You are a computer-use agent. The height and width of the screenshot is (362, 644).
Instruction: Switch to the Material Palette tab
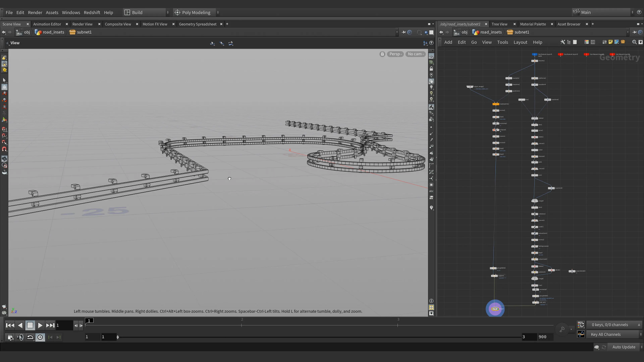[533, 24]
